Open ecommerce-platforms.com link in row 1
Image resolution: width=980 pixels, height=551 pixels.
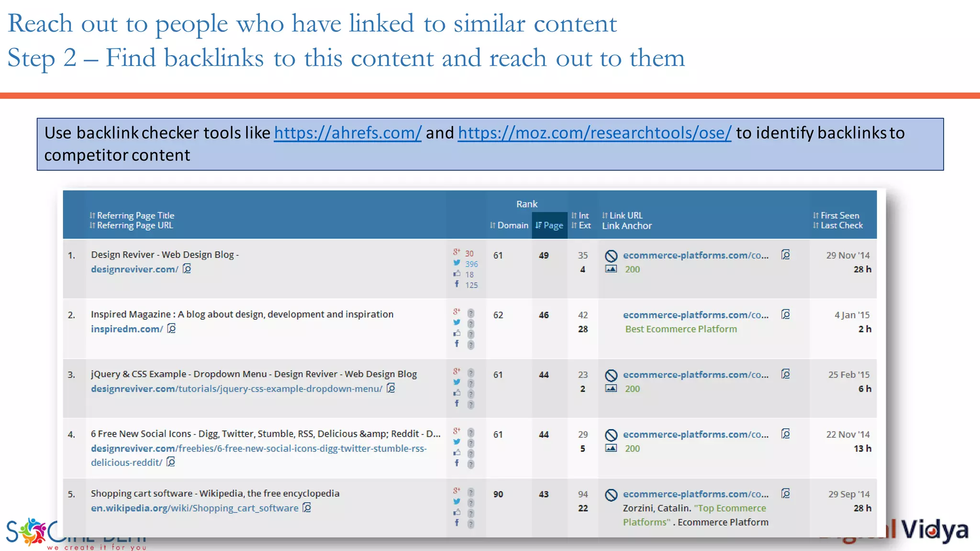pos(696,255)
